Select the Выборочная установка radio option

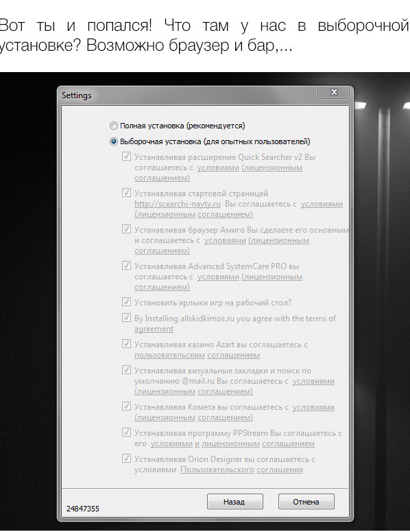click(114, 141)
